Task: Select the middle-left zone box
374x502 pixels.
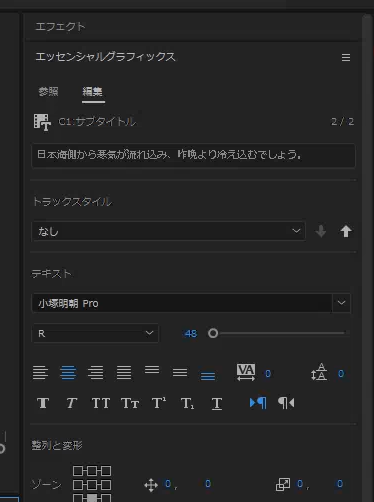Action: point(78,485)
